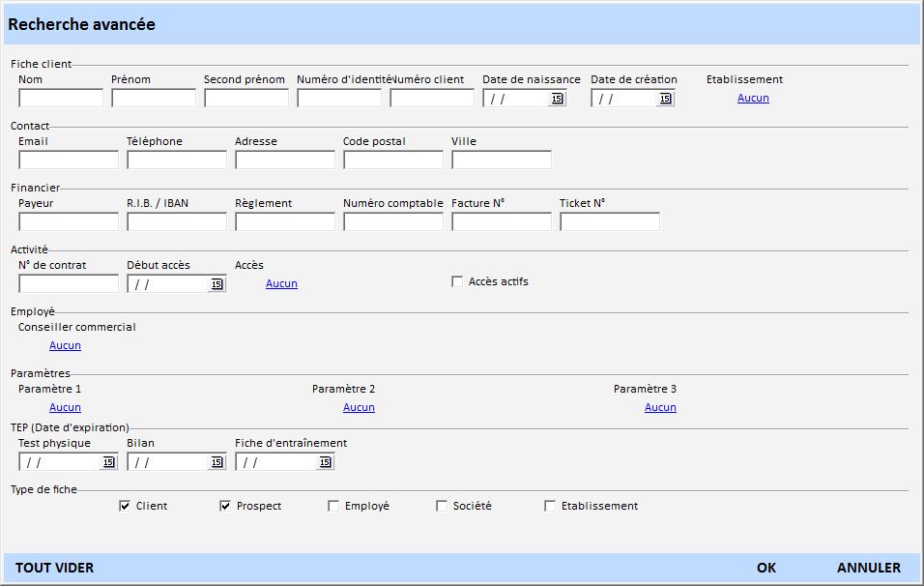
Task: Check the Société type checkbox
Action: click(442, 506)
